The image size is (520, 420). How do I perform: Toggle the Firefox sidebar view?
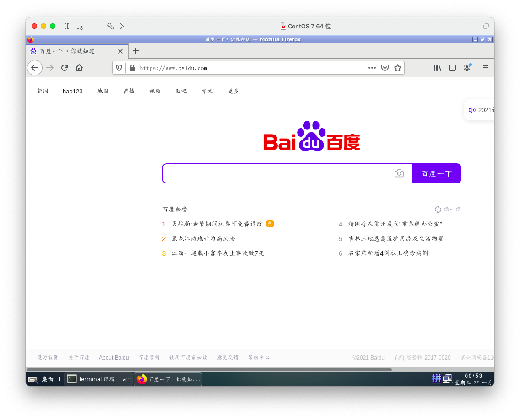[x=452, y=68]
